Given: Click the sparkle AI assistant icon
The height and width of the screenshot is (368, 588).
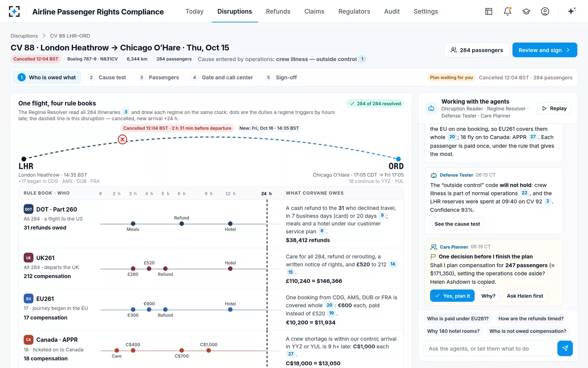Looking at the screenshot, I should pyautogui.click(x=572, y=11).
